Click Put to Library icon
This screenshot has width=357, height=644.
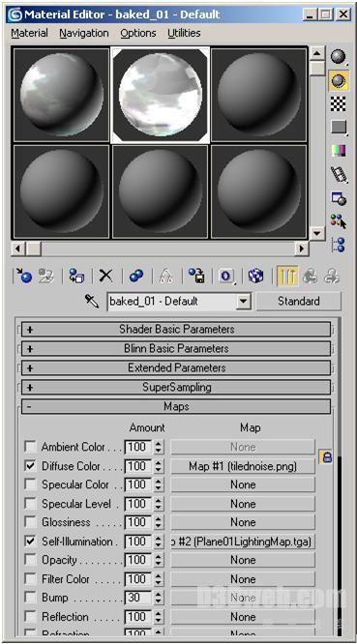196,276
